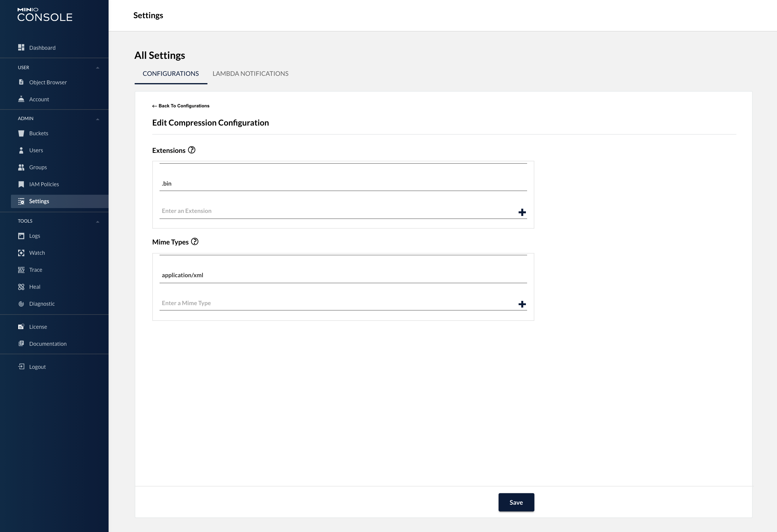This screenshot has height=532, width=777.
Task: Go back via Back To Configurations link
Action: (181, 106)
